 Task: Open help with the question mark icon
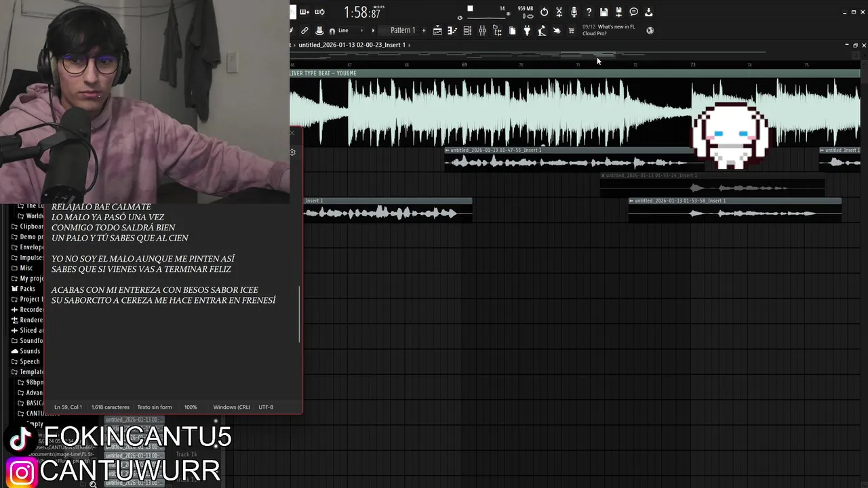coord(589,12)
